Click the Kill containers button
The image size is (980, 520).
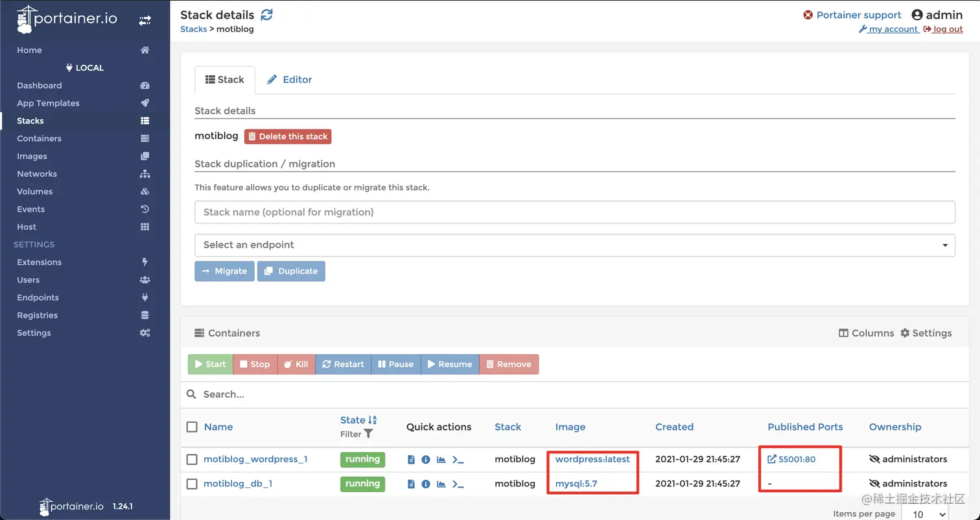click(296, 364)
